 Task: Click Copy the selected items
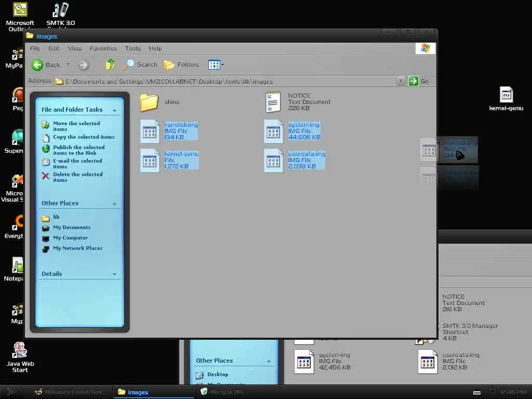(84, 137)
